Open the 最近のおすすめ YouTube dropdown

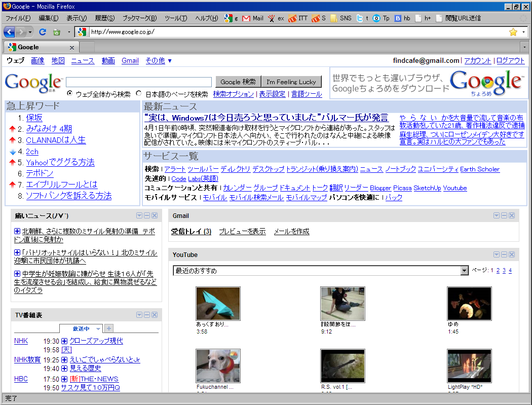coord(321,271)
